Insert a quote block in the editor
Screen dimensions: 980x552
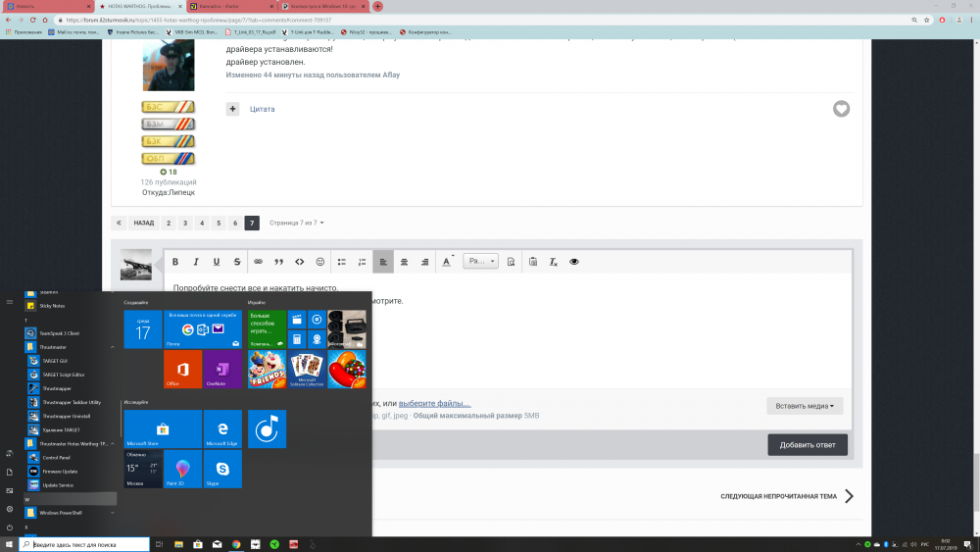tap(278, 262)
